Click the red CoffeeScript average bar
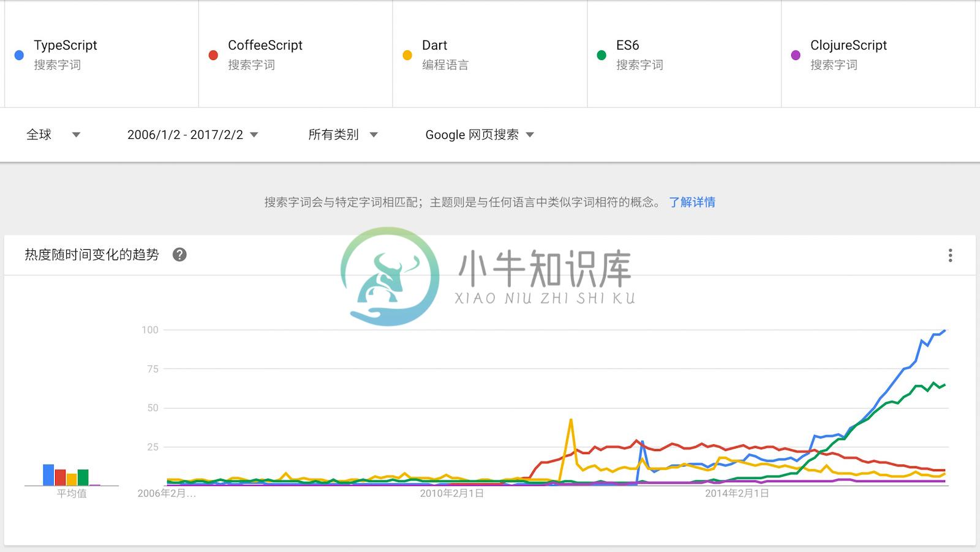The image size is (980, 552). [x=60, y=477]
